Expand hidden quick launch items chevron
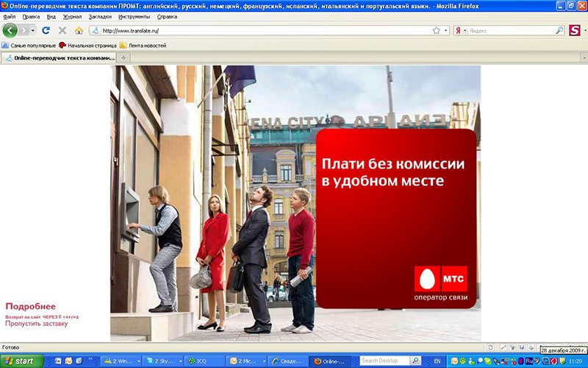Viewport: 588px width, 368px height. pyautogui.click(x=90, y=359)
